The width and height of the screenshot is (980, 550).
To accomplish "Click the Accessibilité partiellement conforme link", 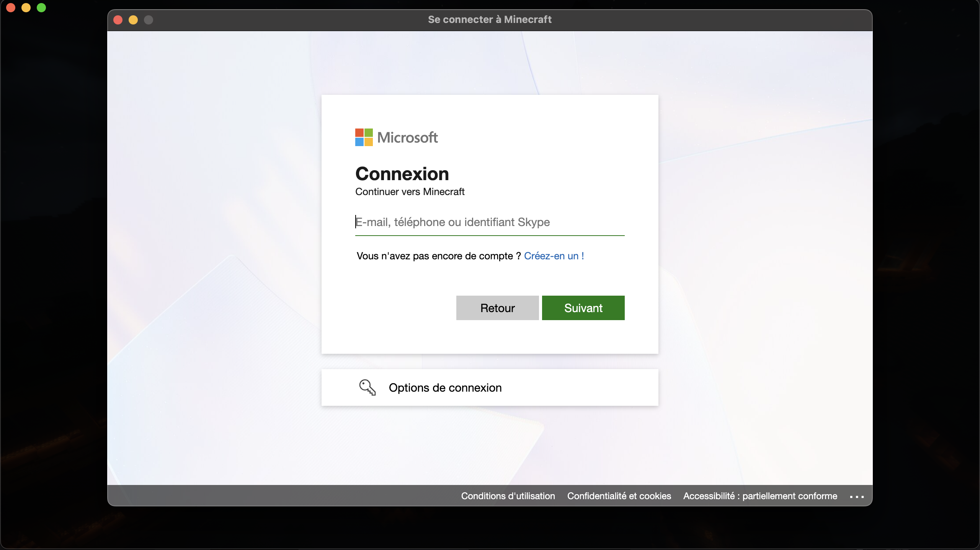I will [x=760, y=496].
